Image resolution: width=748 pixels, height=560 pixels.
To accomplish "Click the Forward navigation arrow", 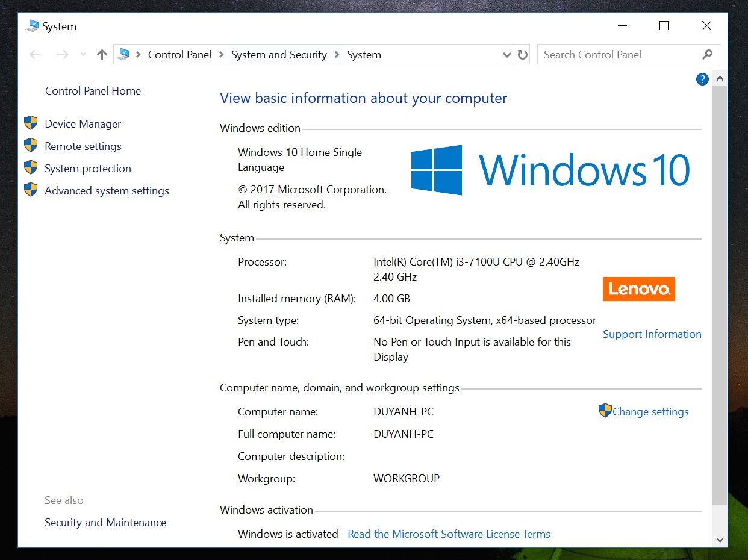I will click(x=62, y=55).
